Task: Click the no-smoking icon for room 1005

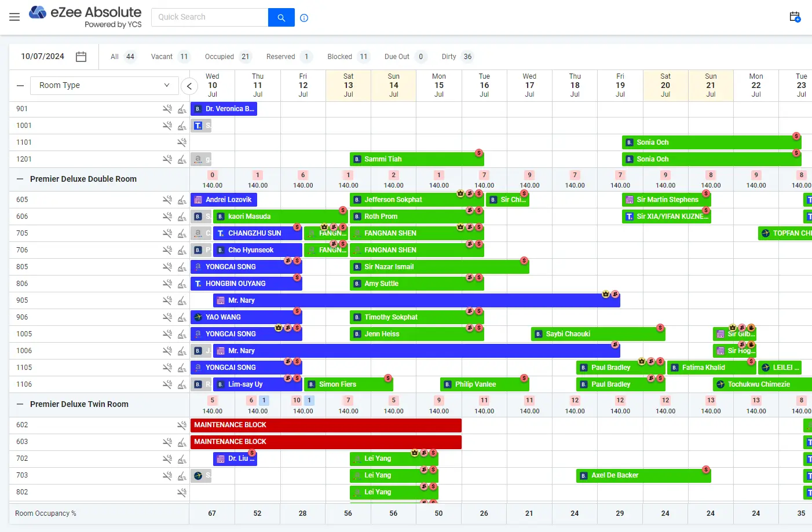Action: pyautogui.click(x=167, y=334)
